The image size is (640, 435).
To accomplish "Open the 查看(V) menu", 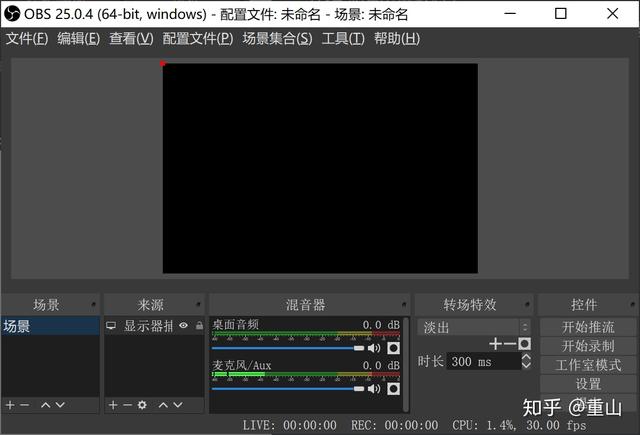I will coord(131,39).
